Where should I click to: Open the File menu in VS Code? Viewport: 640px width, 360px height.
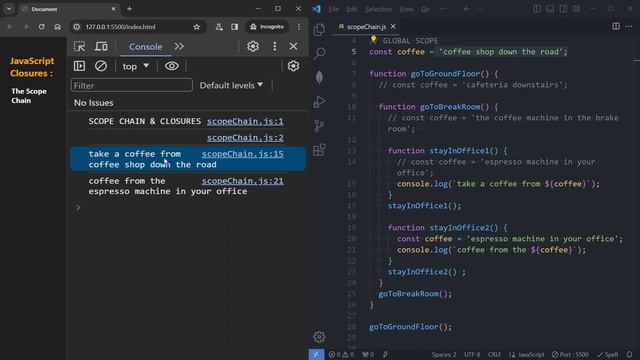pyautogui.click(x=333, y=9)
